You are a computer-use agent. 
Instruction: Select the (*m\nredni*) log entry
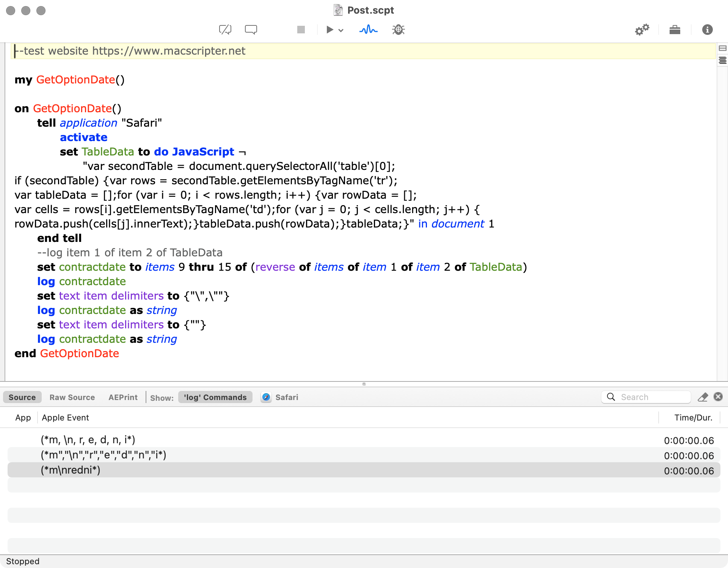click(x=71, y=470)
